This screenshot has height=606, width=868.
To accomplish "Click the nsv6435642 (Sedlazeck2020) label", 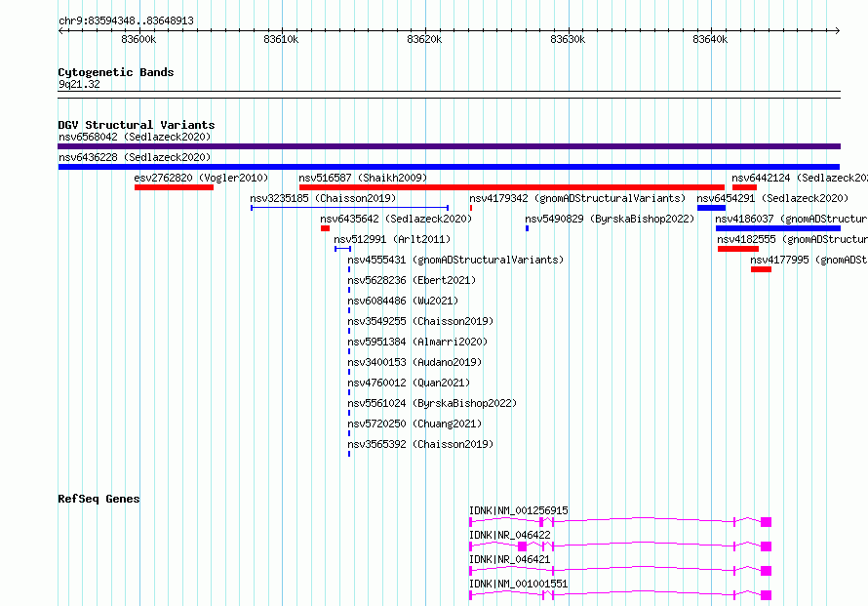I will coord(396,219).
